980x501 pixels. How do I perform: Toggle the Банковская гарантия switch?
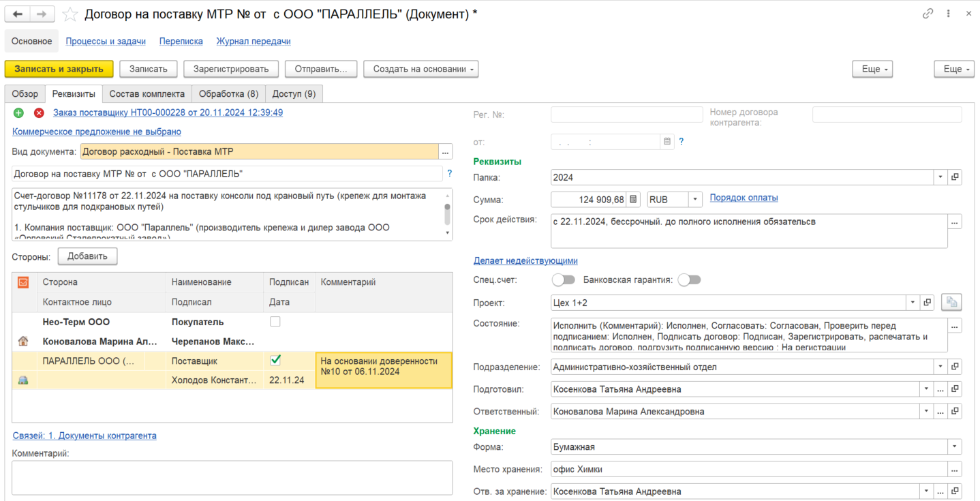tap(689, 279)
